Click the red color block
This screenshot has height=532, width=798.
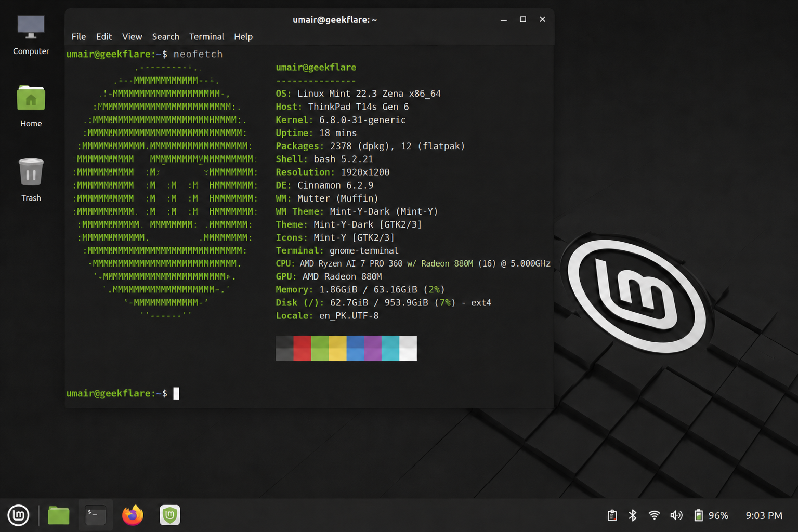(302, 348)
